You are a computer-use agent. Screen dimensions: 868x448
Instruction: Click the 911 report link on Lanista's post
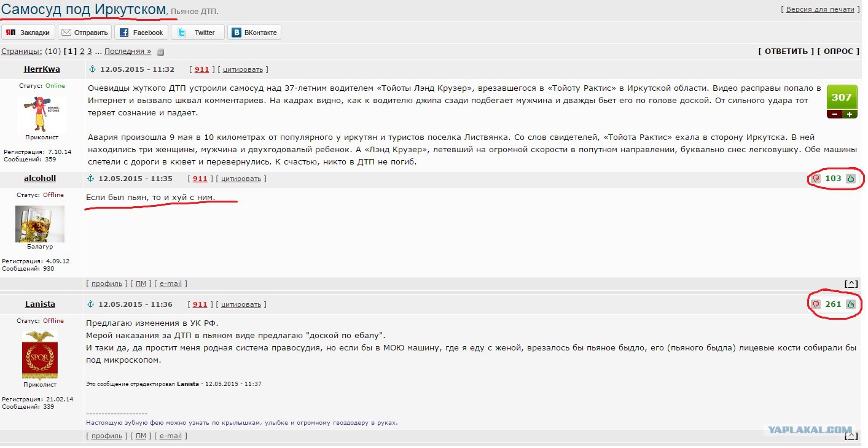tap(200, 304)
